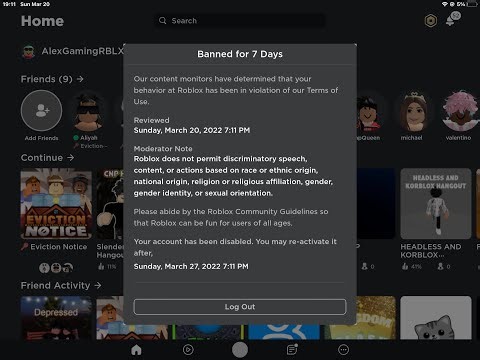Click the Slender Hangout game title
480x360 pixels.
110,251
